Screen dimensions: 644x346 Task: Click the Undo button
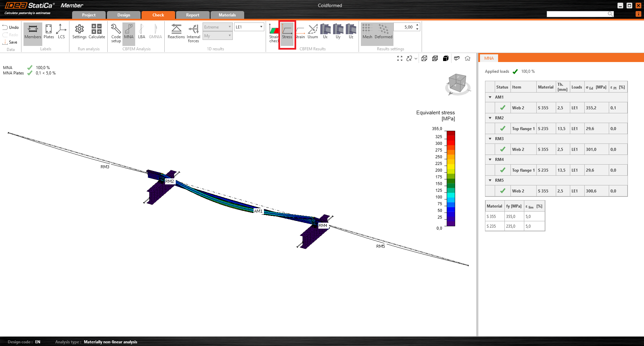click(10, 27)
